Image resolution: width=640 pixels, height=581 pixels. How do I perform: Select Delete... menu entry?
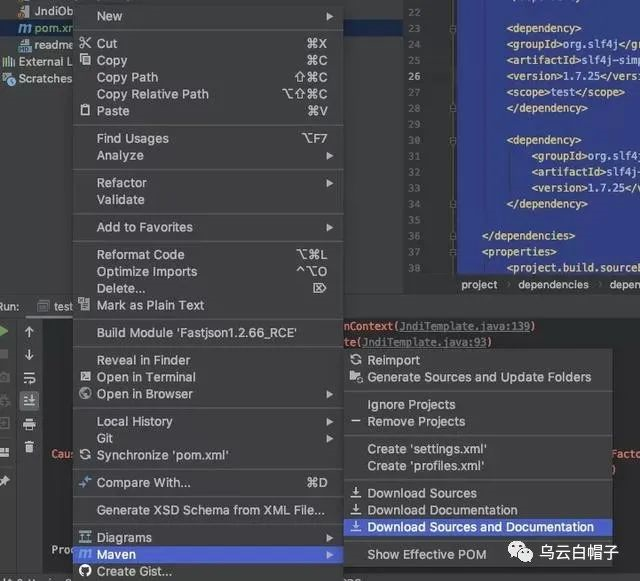(208, 288)
